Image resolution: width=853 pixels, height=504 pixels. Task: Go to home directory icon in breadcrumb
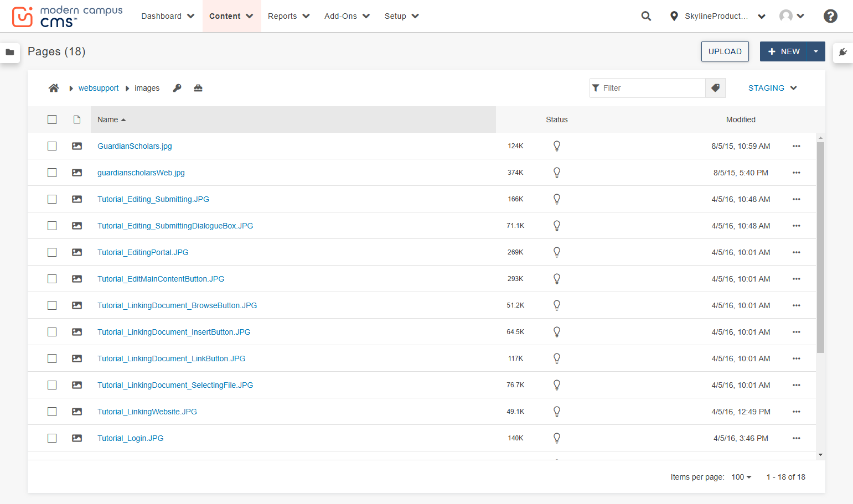[x=54, y=88]
